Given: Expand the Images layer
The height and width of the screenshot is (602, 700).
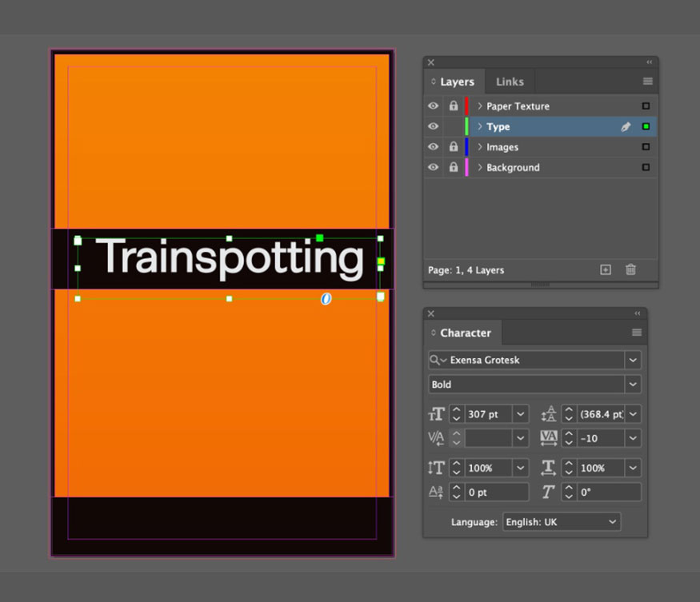Looking at the screenshot, I should pyautogui.click(x=480, y=147).
